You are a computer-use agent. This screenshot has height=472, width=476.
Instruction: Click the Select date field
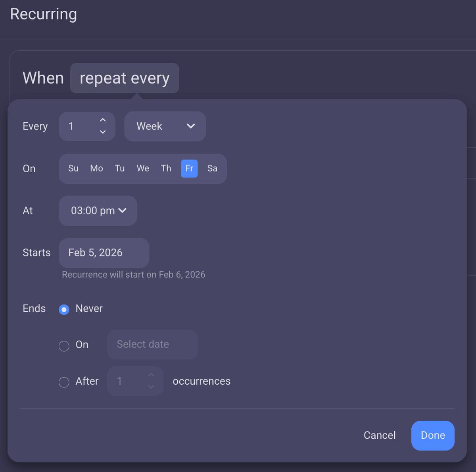pyautogui.click(x=152, y=344)
